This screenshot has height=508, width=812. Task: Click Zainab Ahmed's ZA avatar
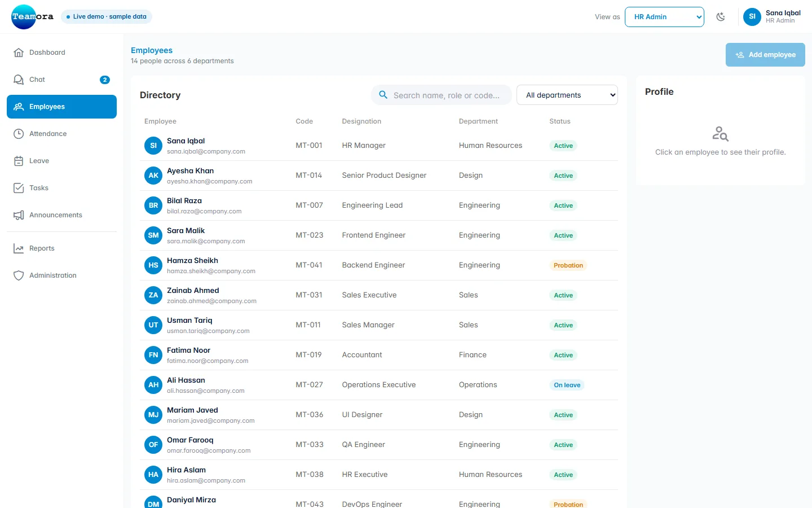pos(153,295)
